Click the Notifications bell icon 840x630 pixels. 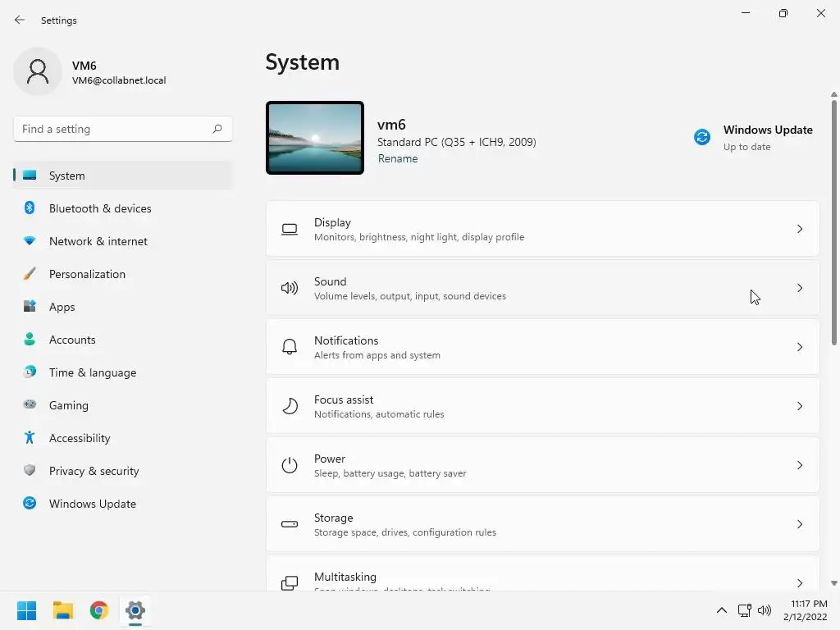click(290, 347)
